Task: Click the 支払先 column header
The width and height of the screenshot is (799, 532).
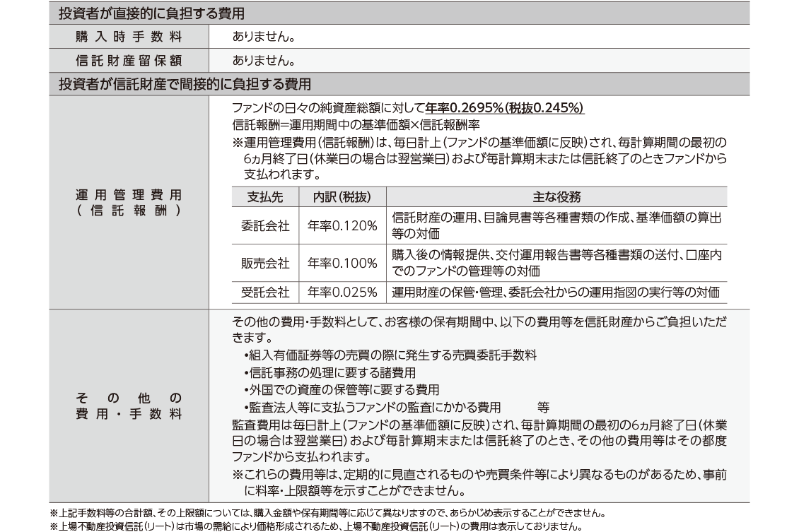Action: click(x=265, y=196)
